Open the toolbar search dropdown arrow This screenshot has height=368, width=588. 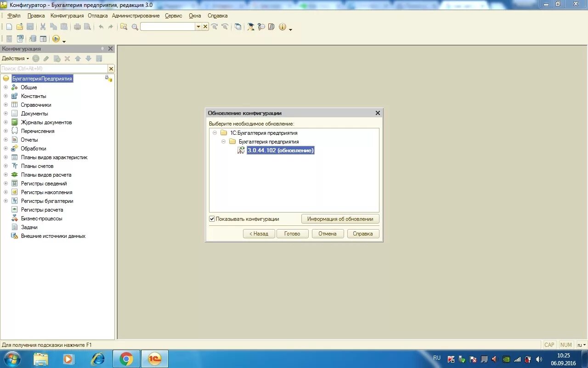(198, 27)
